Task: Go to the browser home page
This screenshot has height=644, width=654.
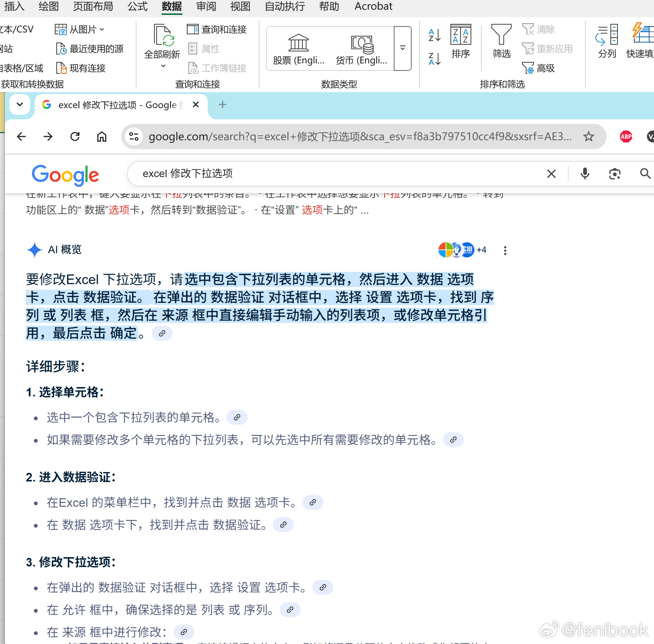Action: click(x=101, y=137)
